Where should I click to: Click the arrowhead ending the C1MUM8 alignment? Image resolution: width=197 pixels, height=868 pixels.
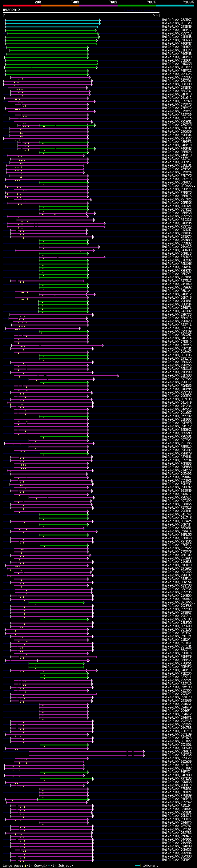click(x=99, y=37)
